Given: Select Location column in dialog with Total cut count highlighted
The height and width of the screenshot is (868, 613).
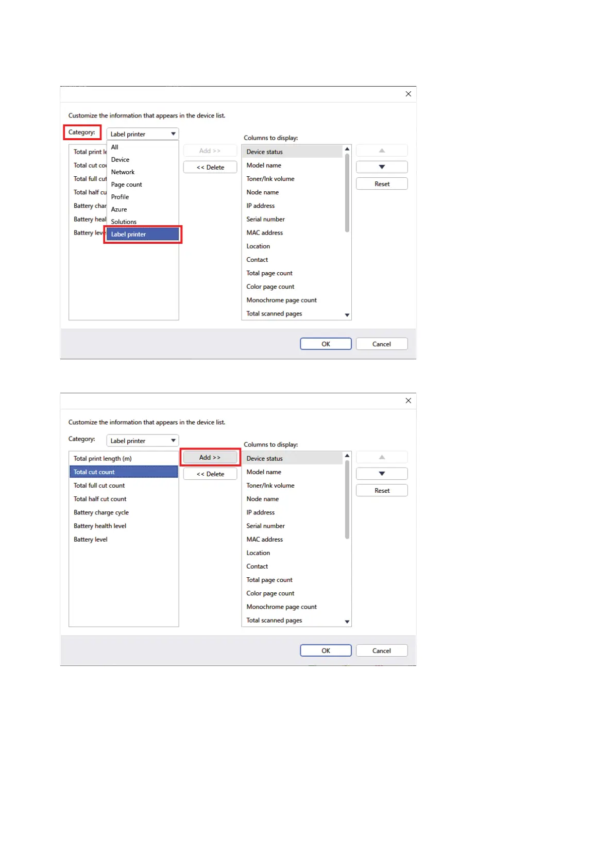Looking at the screenshot, I should coord(293,553).
